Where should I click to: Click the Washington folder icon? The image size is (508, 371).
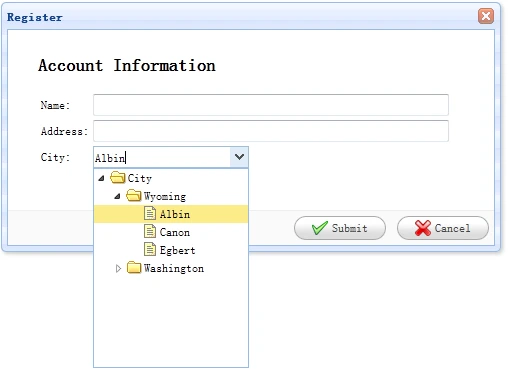[134, 268]
